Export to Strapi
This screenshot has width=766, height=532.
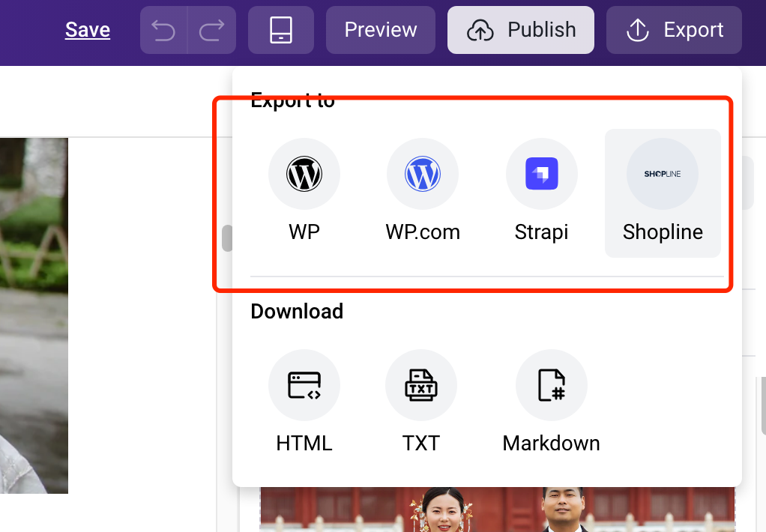click(x=541, y=191)
